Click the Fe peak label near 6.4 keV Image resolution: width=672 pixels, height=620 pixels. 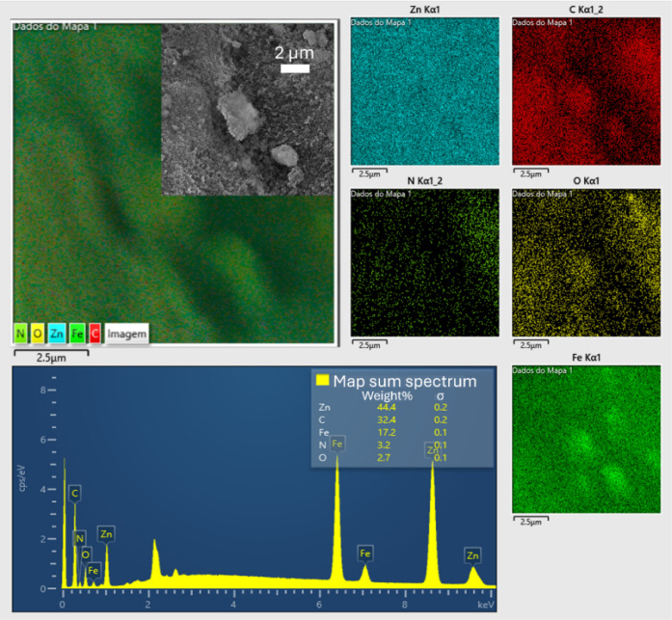point(337,444)
